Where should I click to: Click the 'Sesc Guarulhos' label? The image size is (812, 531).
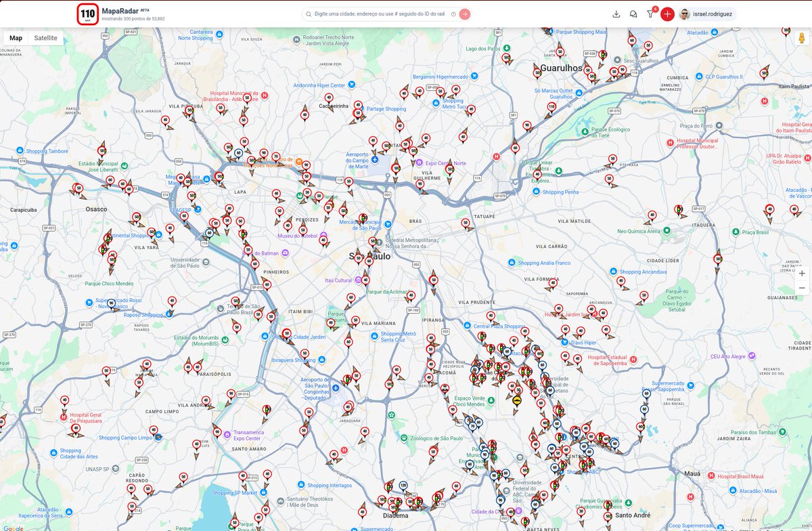(x=641, y=60)
